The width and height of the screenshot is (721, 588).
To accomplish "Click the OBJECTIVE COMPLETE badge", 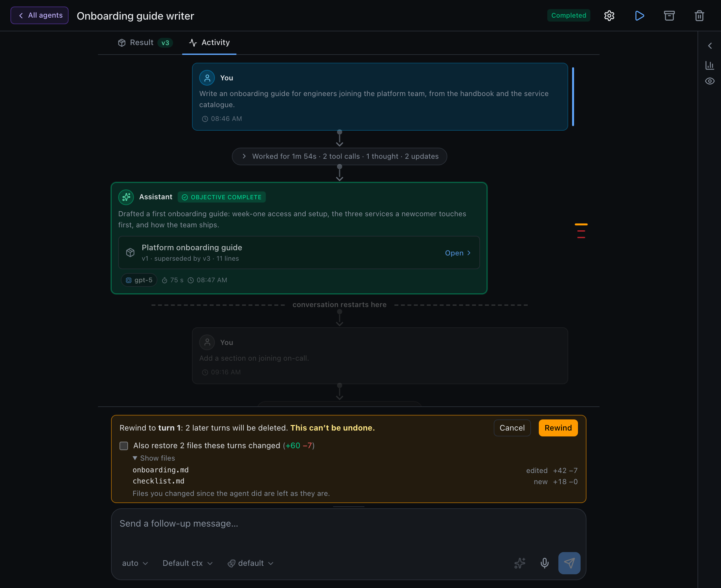I will [222, 197].
